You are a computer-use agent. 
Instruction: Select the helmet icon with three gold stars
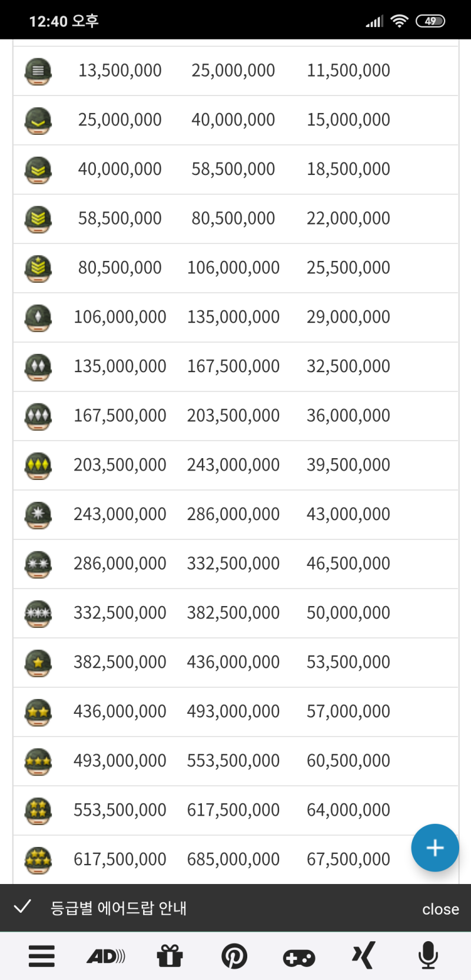coord(38,761)
